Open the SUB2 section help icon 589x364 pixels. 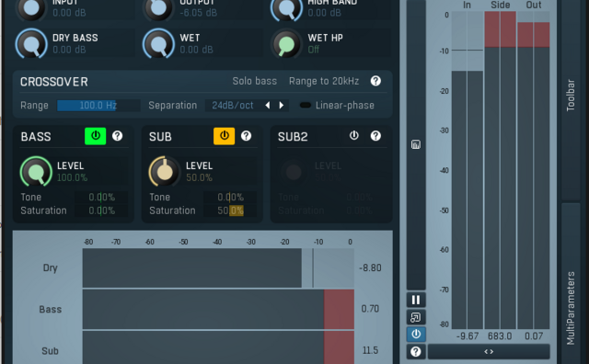375,135
